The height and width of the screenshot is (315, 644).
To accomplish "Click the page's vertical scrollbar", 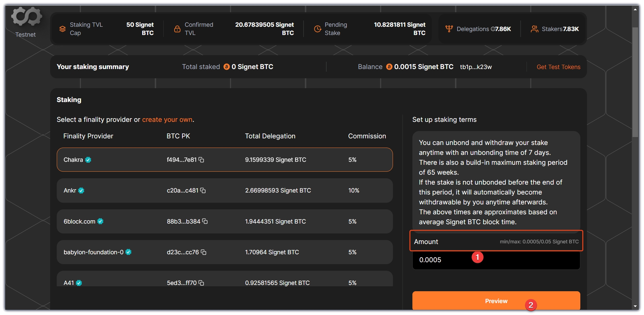I will click(x=635, y=83).
